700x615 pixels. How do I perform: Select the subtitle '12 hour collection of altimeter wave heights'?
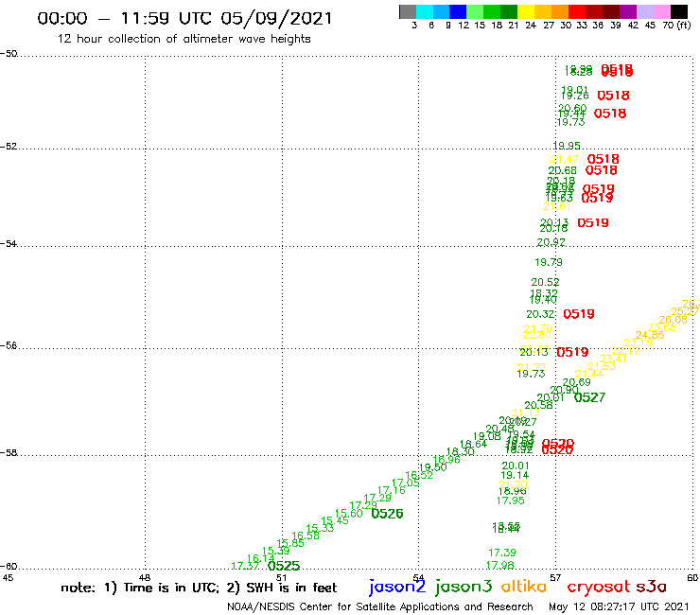click(x=184, y=39)
